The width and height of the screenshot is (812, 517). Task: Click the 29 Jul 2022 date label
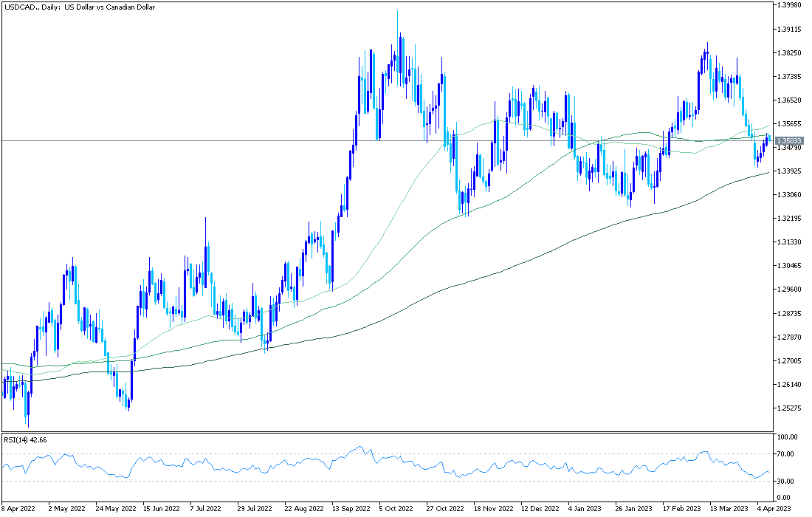coord(254,509)
